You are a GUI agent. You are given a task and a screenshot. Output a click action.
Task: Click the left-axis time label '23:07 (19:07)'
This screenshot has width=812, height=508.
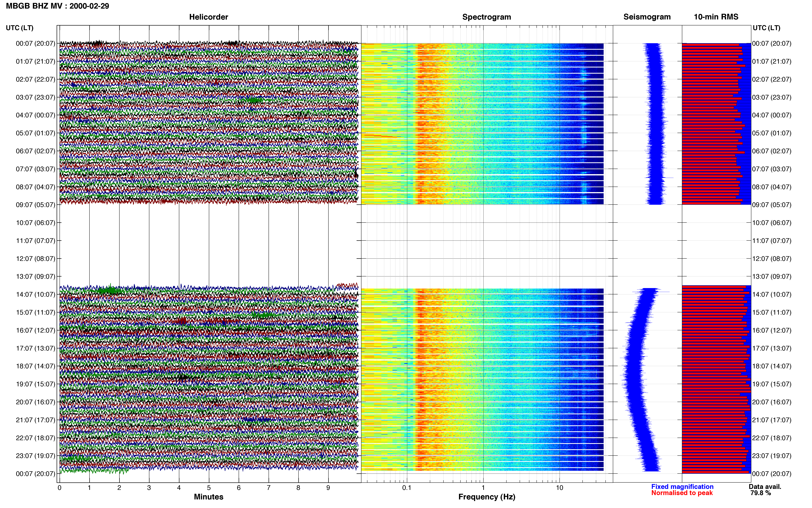(36, 456)
